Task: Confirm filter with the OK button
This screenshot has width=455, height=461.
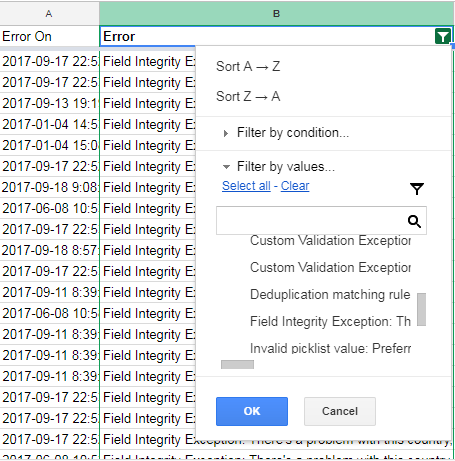Action: (x=252, y=411)
